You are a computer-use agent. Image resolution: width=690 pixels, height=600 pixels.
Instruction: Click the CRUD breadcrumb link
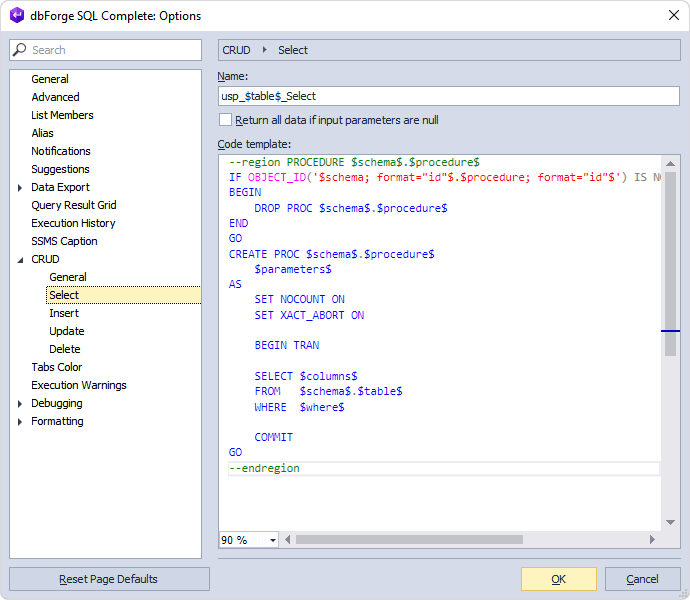click(236, 50)
